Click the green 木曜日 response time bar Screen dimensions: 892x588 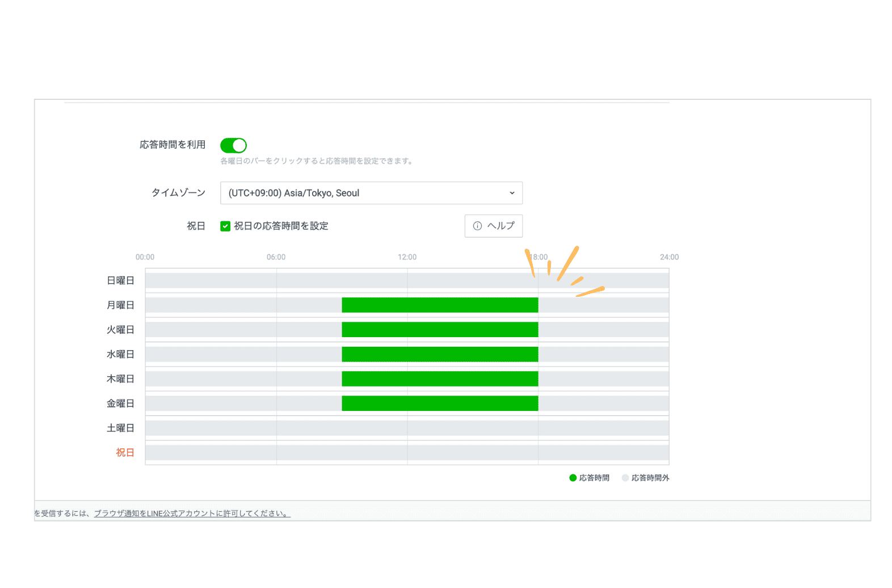440,379
